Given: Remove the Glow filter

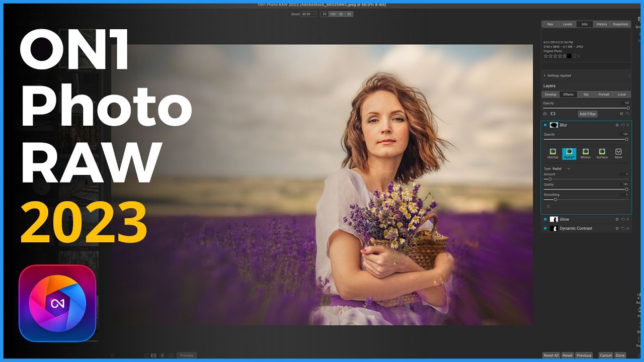Looking at the screenshot, I should (628, 219).
